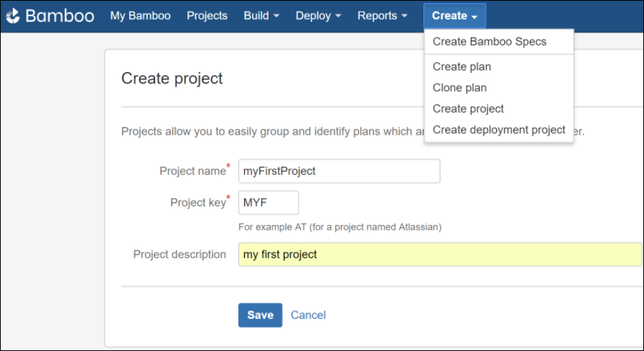Screen dimensions: 644x351
Task: Collapse the Create dropdown button
Action: [x=454, y=15]
